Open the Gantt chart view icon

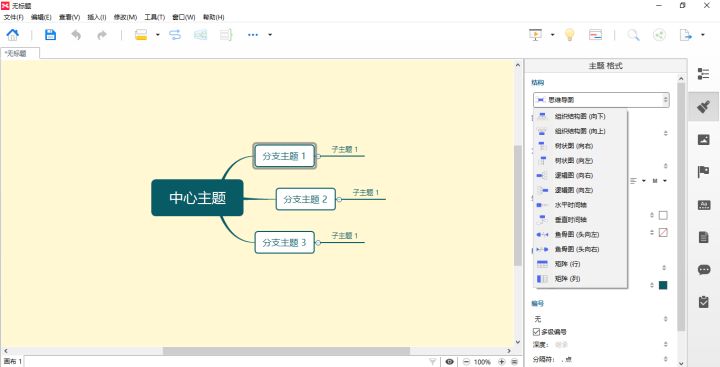pyautogui.click(x=596, y=35)
